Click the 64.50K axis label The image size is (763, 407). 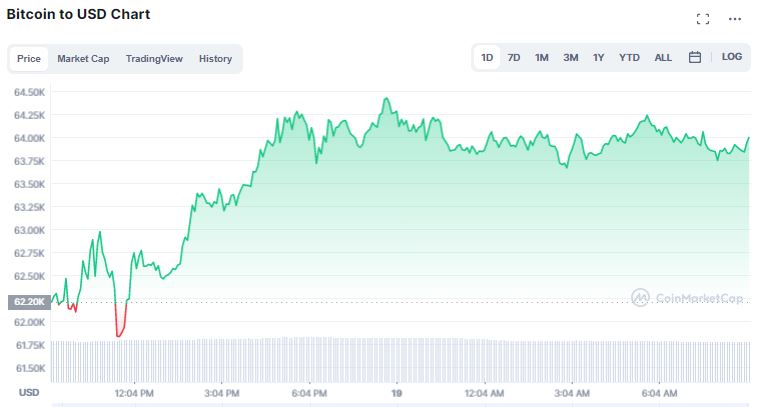29,92
